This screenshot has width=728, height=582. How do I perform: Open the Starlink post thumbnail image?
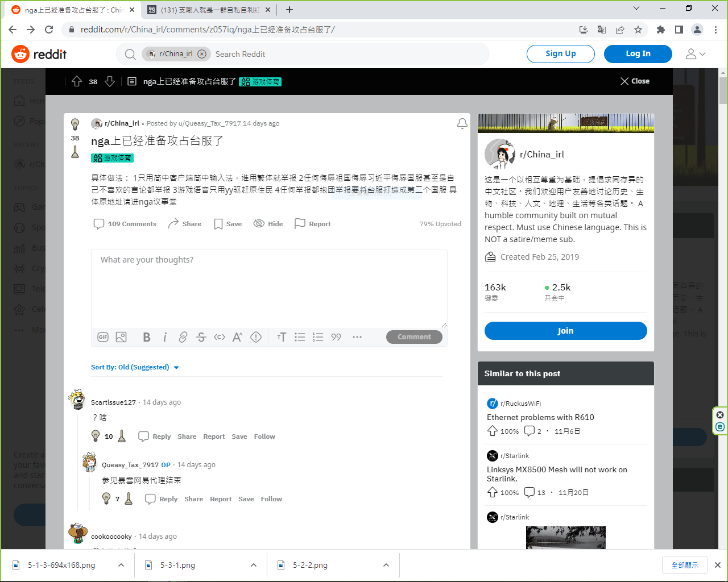[566, 538]
